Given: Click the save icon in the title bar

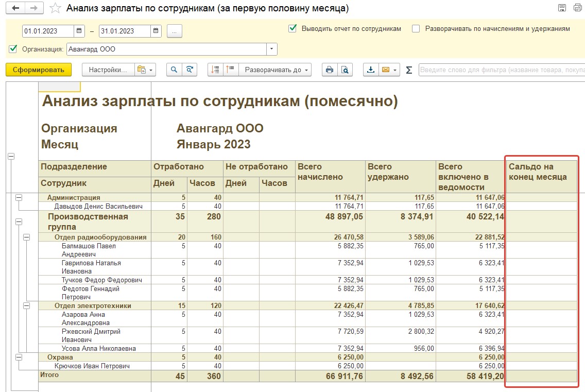Looking at the screenshot, I should (x=562, y=8).
